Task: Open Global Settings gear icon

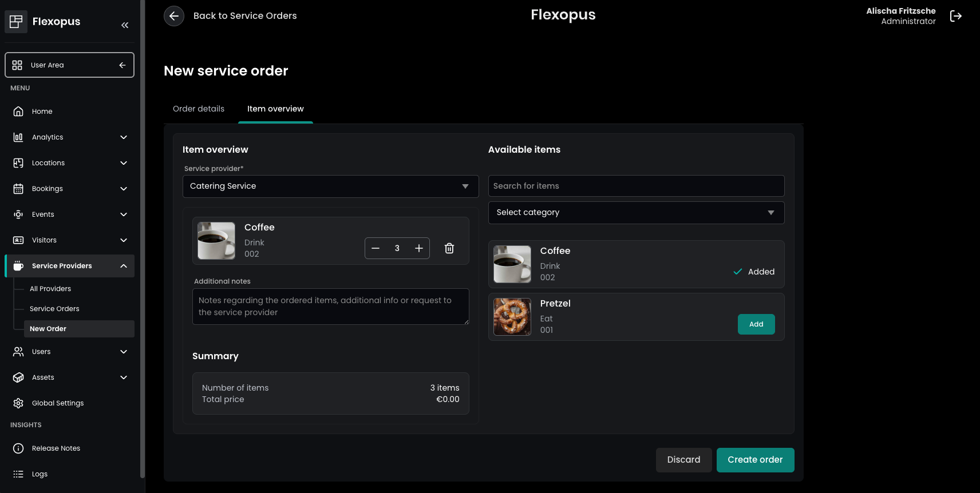Action: pyautogui.click(x=18, y=403)
